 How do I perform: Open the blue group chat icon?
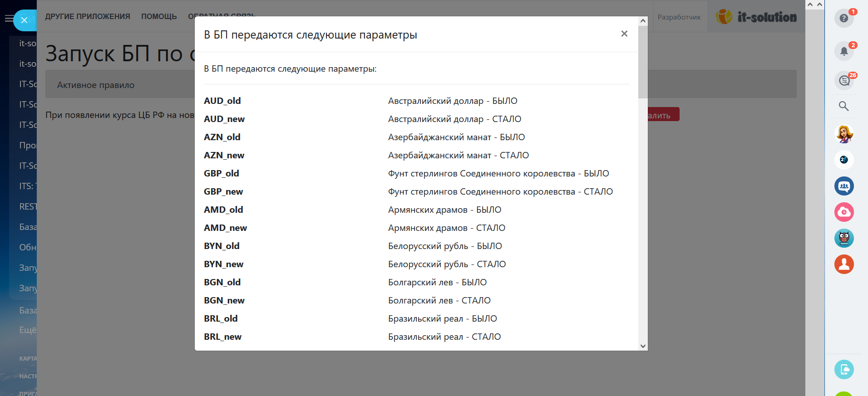pos(844,186)
